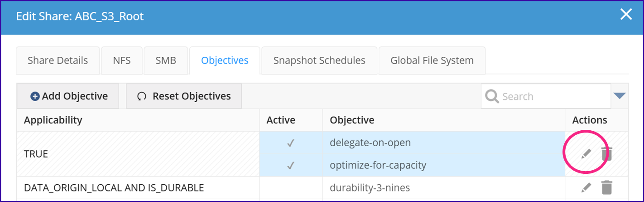
Task: Edit the durability-3-nines objective
Action: pyautogui.click(x=586, y=187)
